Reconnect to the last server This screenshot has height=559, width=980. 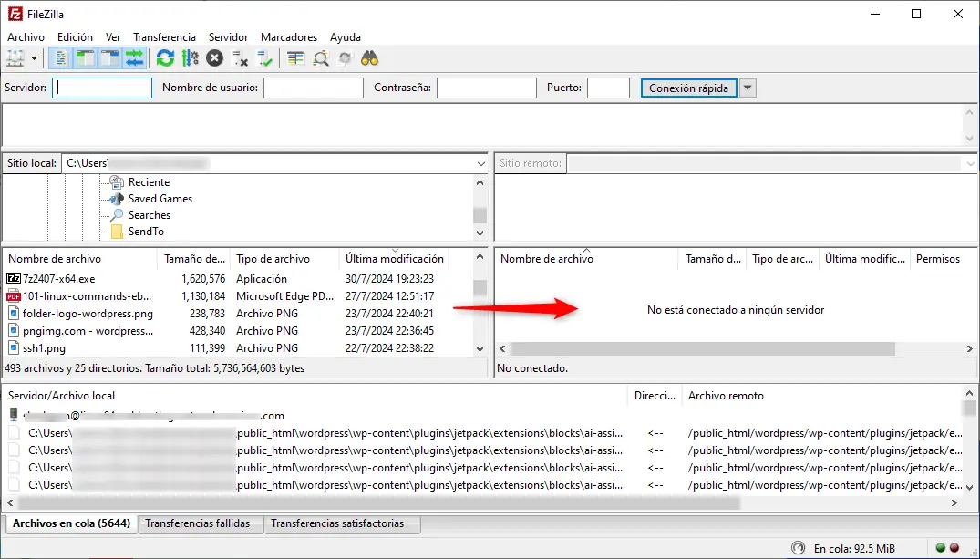point(264,58)
